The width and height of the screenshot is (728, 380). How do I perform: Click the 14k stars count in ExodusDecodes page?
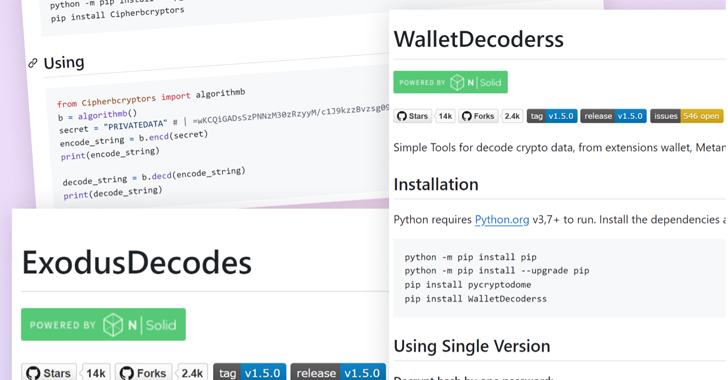tap(96, 373)
